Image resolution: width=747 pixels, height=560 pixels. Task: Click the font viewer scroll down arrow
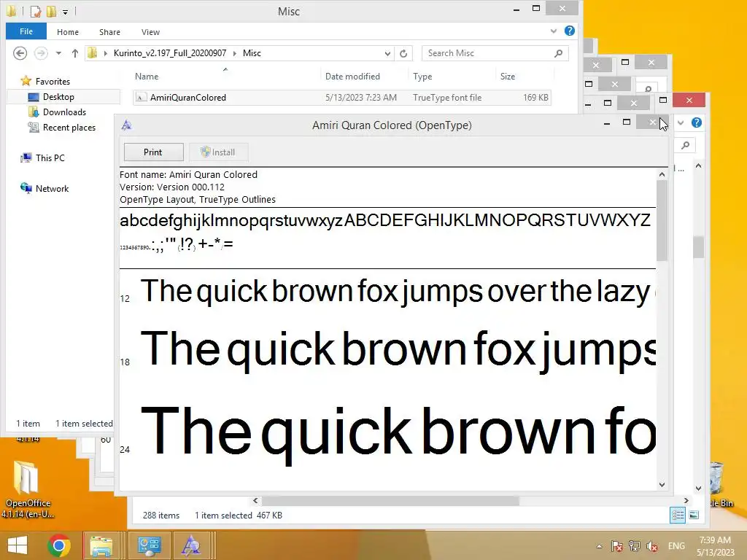(662, 485)
